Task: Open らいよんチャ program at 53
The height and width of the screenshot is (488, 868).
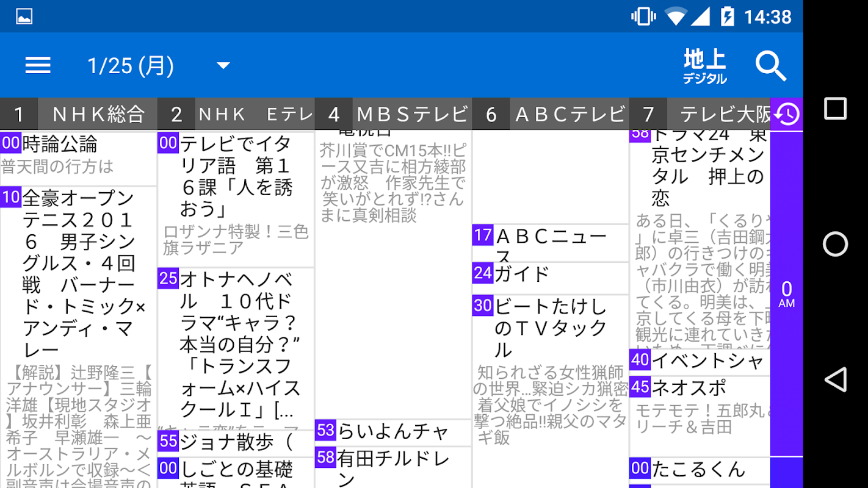Action: point(393,431)
